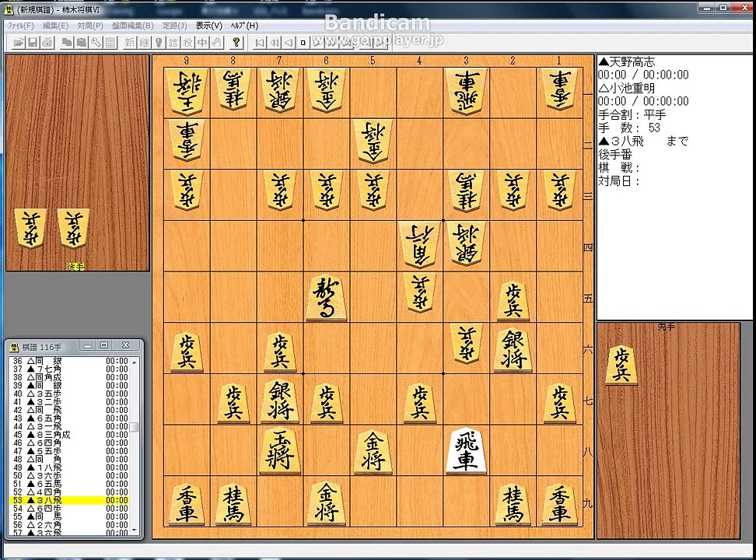Click the 詰 tsume search icon

173,43
